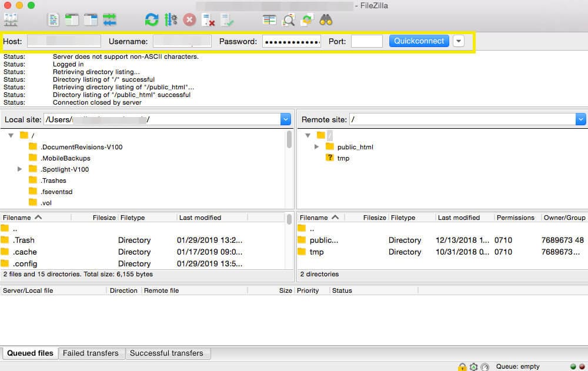Image resolution: width=588 pixels, height=371 pixels.
Task: Click into the Port input field
Action: click(366, 41)
